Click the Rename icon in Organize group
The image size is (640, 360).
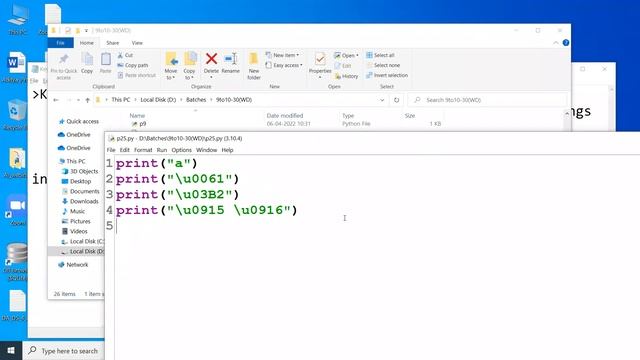click(231, 59)
